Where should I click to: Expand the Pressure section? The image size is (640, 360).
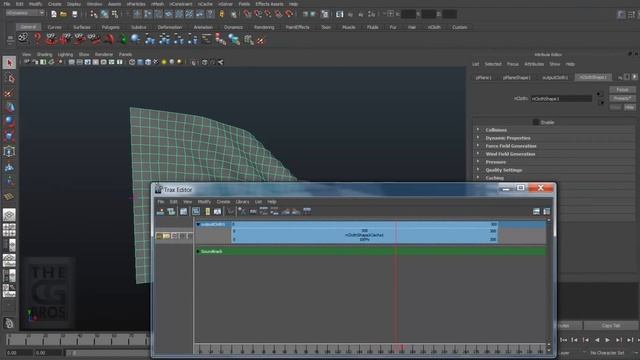[478, 162]
